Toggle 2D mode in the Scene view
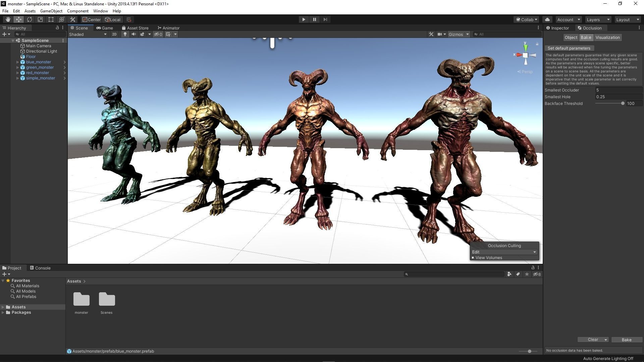The height and width of the screenshot is (362, 644). (114, 34)
